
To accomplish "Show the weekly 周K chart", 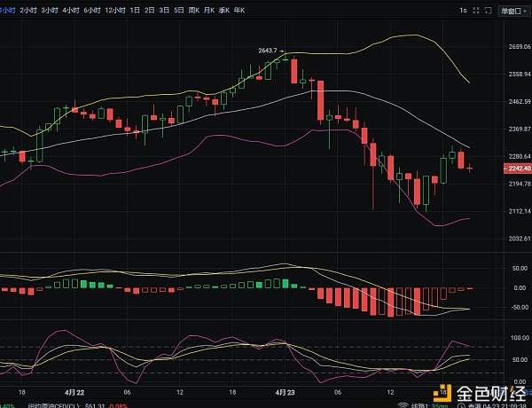I will tap(194, 11).
